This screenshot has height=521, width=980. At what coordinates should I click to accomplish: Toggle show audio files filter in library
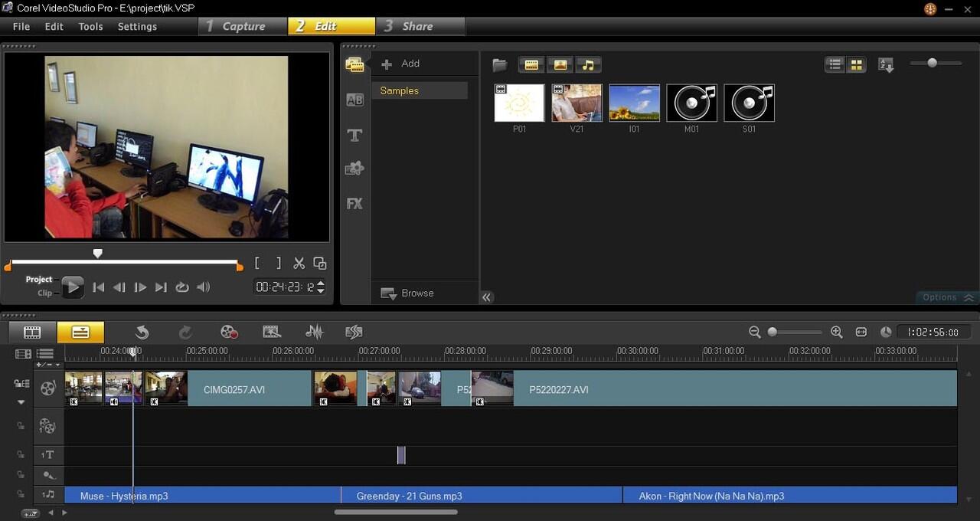[x=587, y=65]
